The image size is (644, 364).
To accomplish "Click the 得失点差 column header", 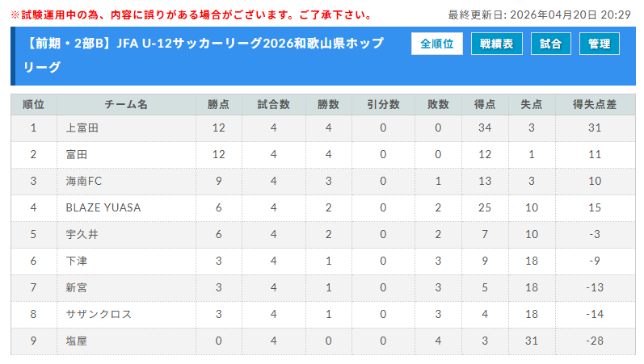I will tap(595, 105).
